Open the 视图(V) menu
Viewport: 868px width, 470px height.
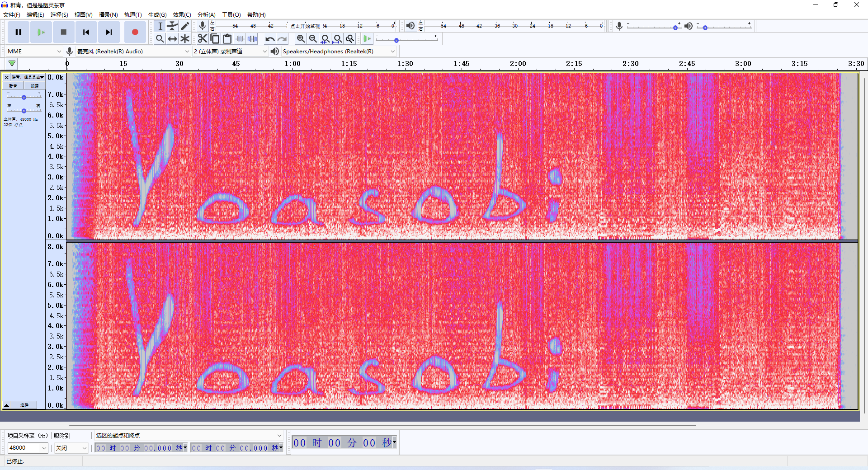click(x=84, y=14)
